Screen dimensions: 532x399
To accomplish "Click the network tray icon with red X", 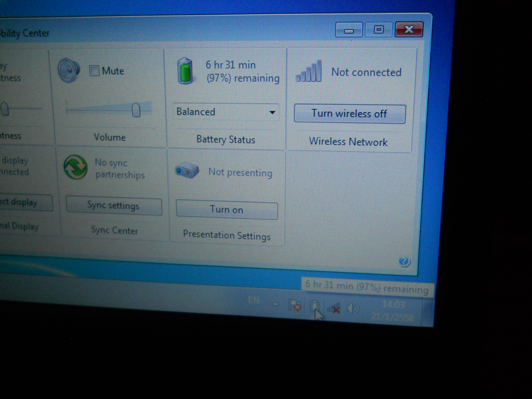I will (334, 308).
